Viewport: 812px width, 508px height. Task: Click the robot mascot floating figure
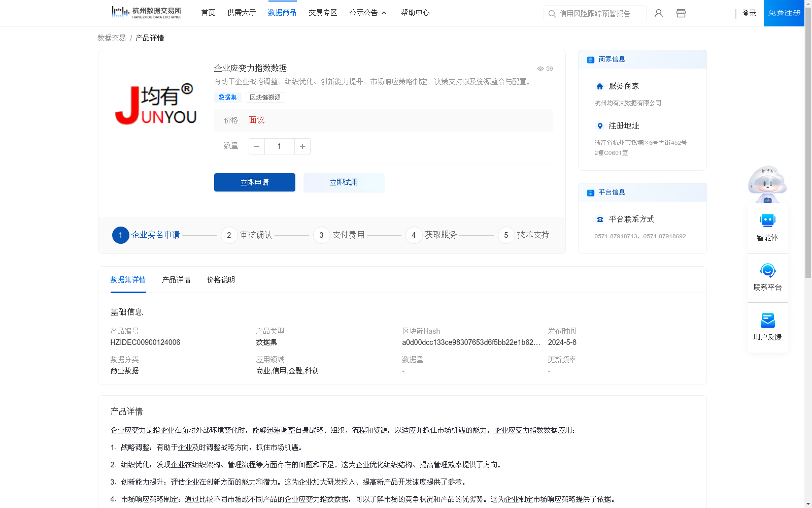pyautogui.click(x=767, y=184)
